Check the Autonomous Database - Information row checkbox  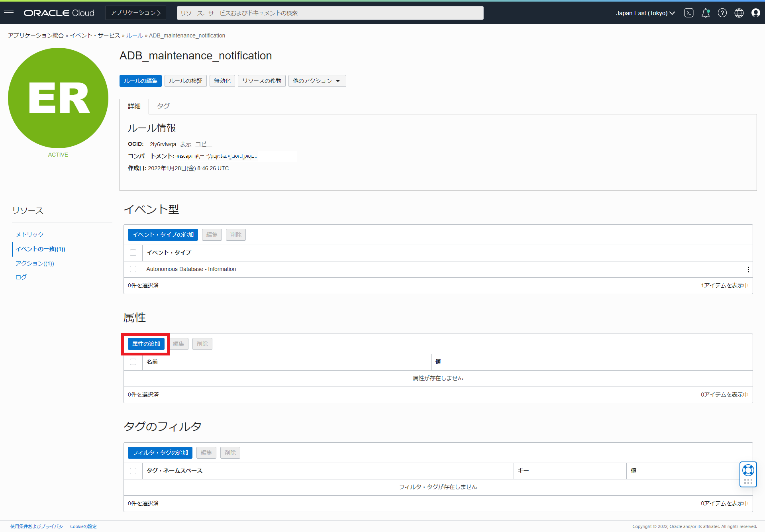(x=133, y=269)
